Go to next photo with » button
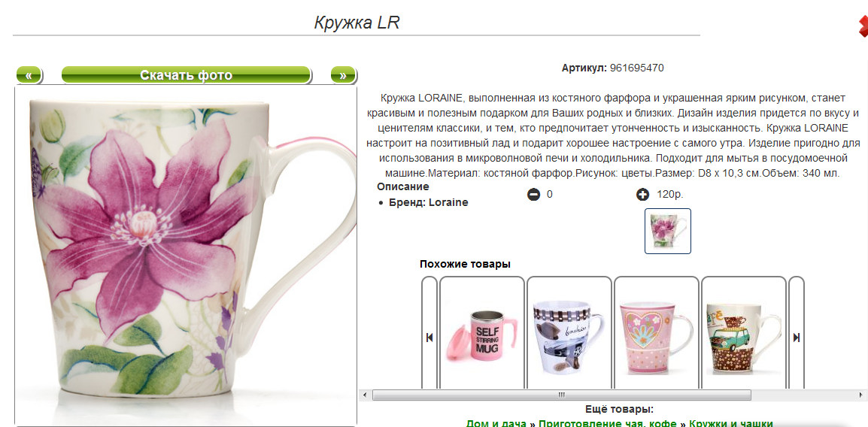The width and height of the screenshot is (868, 427). coord(343,75)
